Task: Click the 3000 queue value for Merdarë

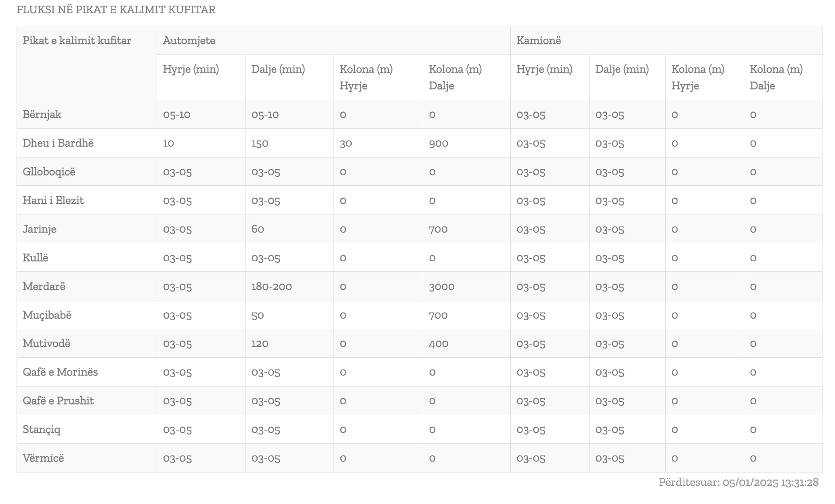Action: (x=441, y=286)
